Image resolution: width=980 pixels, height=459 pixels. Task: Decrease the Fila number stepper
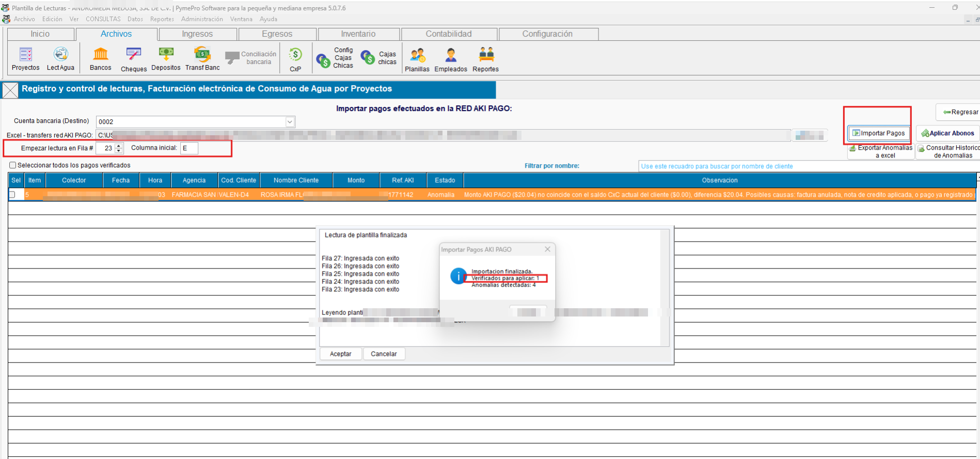pos(119,151)
